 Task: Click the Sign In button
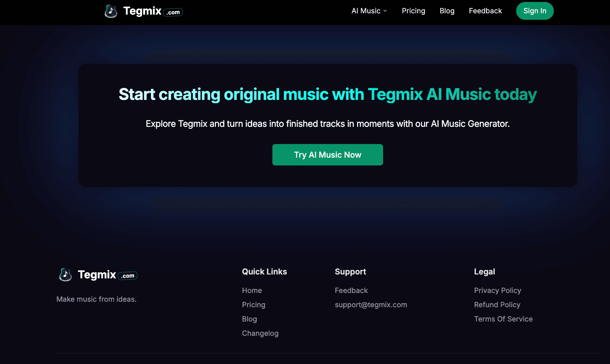[x=535, y=11]
